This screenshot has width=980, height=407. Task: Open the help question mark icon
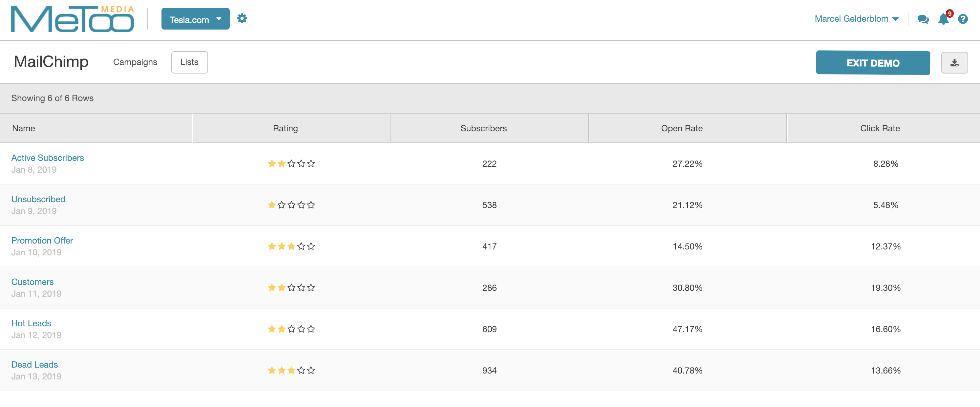[x=963, y=19]
